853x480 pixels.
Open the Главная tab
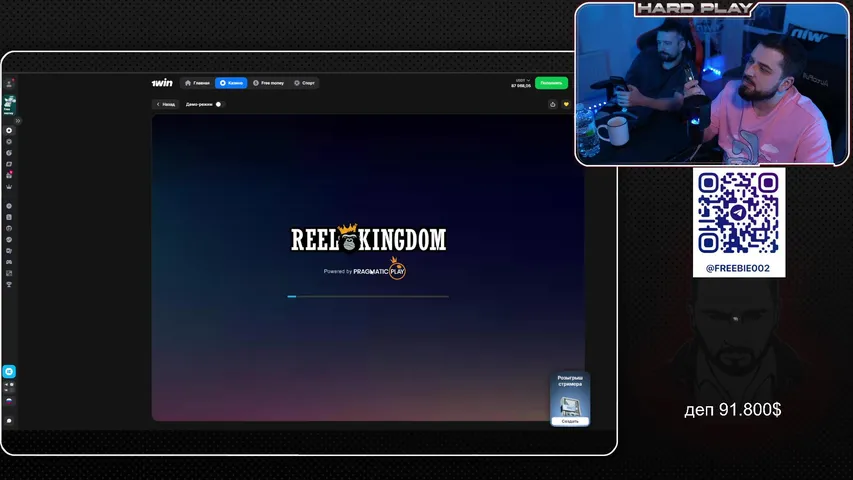197,83
